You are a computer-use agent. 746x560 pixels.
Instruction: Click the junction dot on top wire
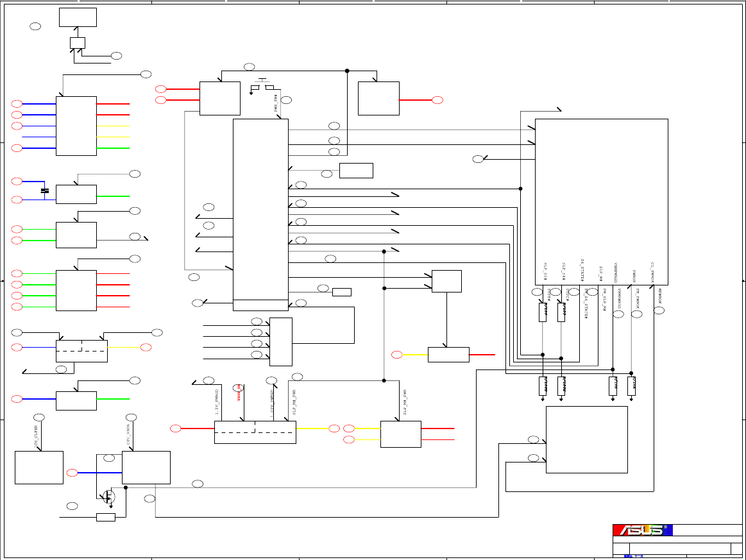click(x=347, y=71)
